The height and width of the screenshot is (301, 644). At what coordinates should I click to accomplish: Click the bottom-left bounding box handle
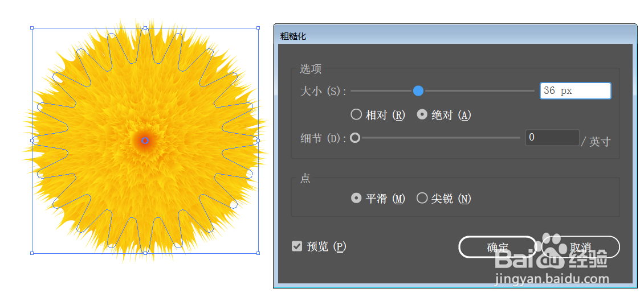pyautogui.click(x=32, y=253)
